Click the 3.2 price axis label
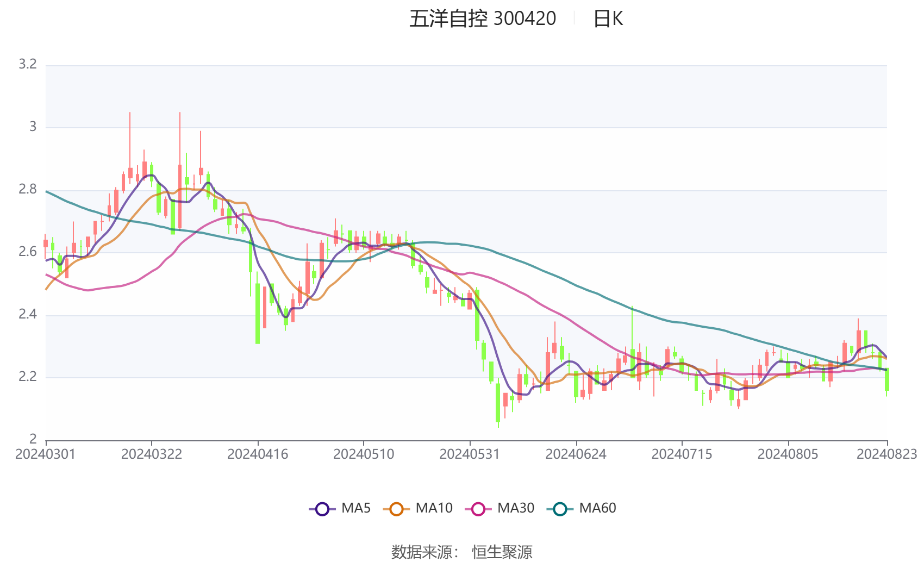Image resolution: width=924 pixels, height=562 pixels. click(28, 65)
